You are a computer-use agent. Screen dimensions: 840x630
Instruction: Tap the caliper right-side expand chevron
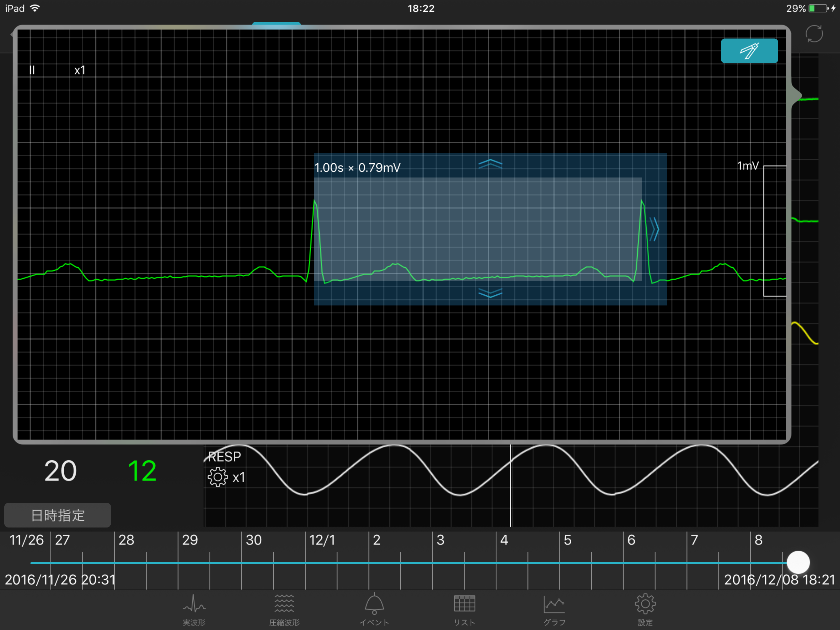click(654, 229)
